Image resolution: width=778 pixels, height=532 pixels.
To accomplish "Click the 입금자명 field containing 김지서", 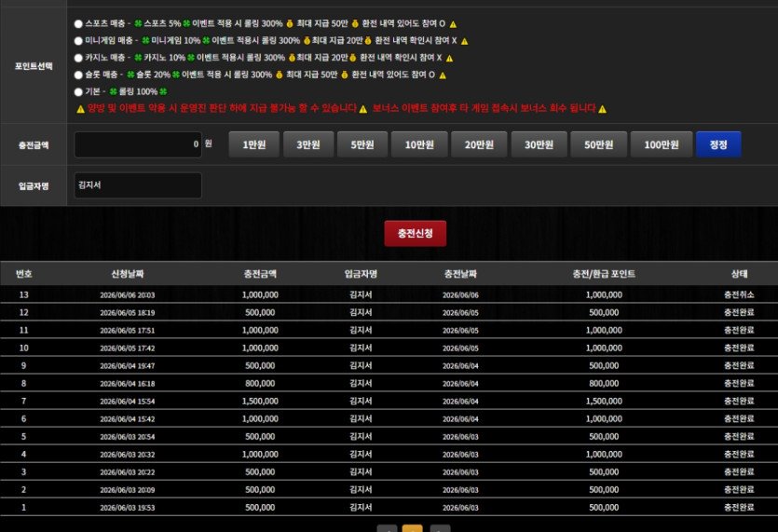I will (138, 185).
